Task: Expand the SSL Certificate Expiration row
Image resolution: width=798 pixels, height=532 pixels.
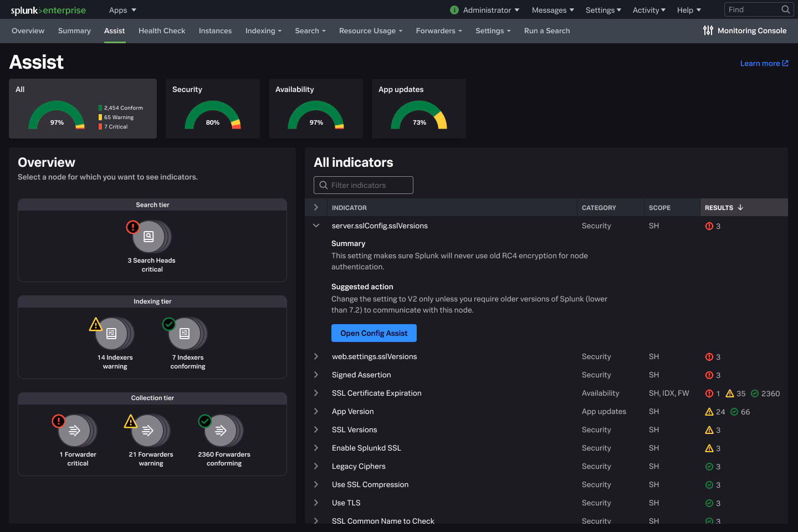Action: tap(316, 393)
